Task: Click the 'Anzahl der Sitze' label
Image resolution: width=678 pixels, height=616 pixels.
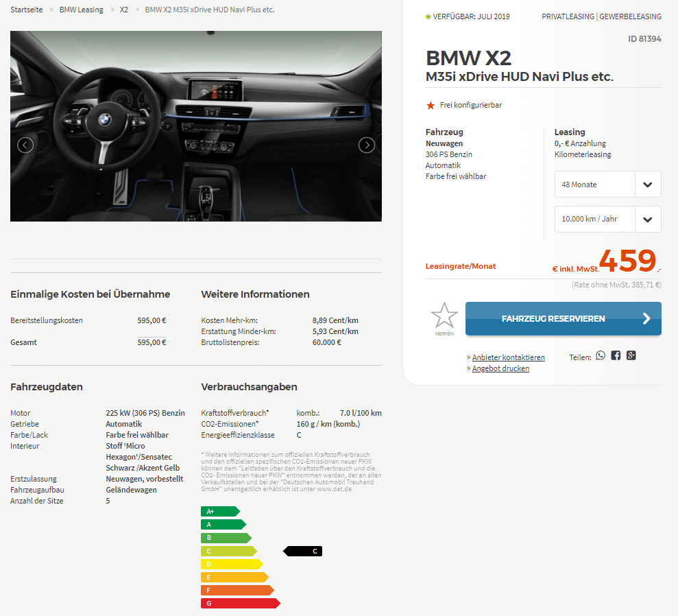Action: click(37, 501)
